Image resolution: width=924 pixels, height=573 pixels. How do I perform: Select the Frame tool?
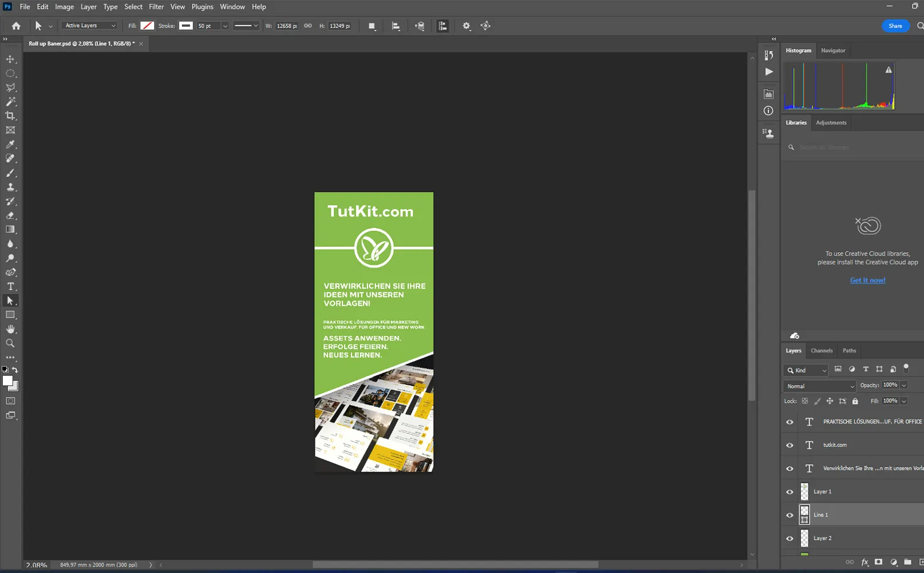click(x=10, y=130)
